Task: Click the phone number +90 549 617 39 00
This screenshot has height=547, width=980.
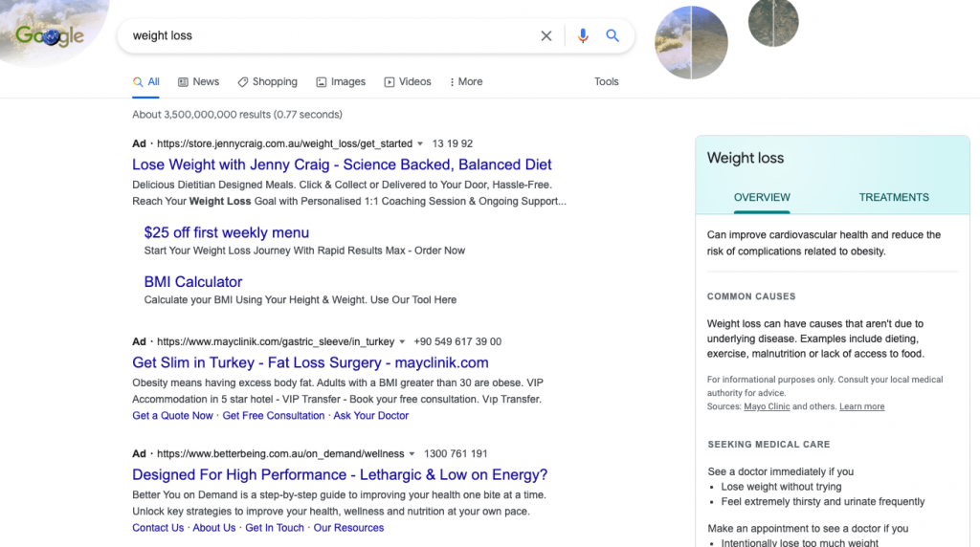Action: [457, 341]
